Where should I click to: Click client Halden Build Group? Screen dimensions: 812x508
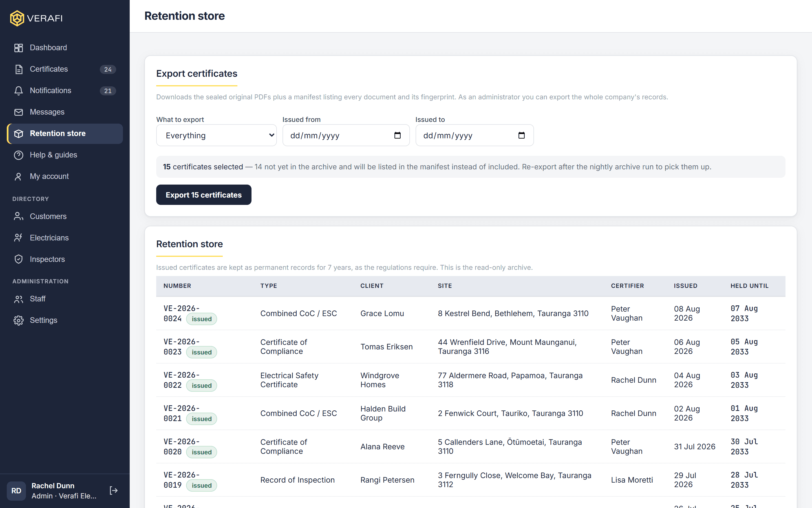(383, 413)
